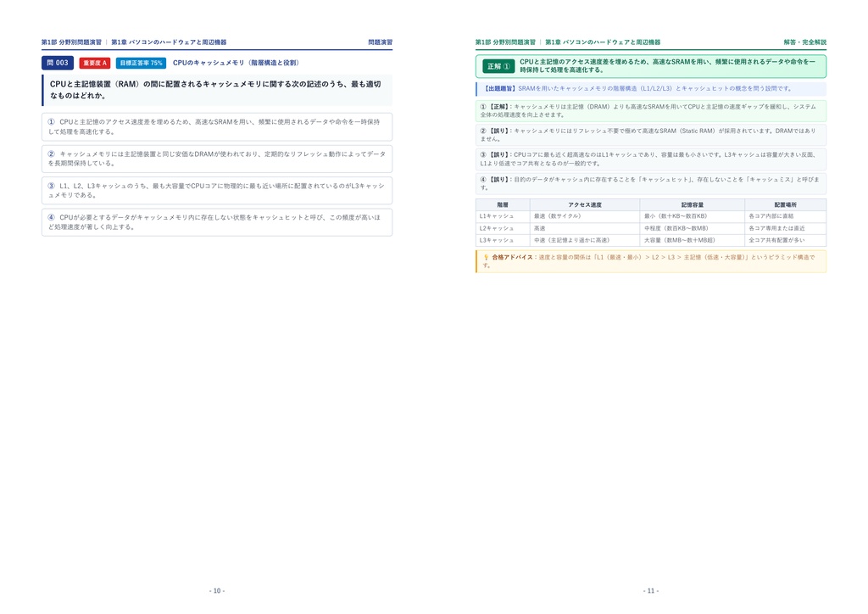Screen dimensions: 868x614
Task: Click the ④【誤り】 explanation about キャッシュミス
Action: [x=651, y=183]
